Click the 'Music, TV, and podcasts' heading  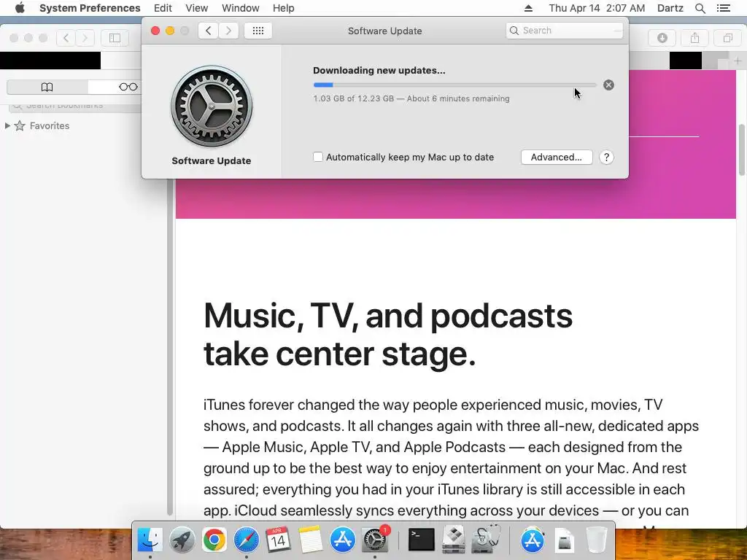pos(388,316)
